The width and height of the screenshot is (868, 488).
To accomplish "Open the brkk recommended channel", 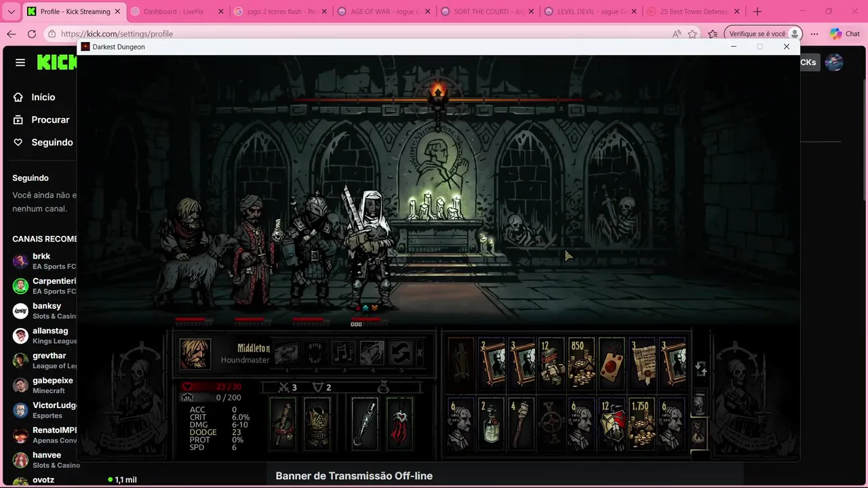I will click(x=43, y=261).
